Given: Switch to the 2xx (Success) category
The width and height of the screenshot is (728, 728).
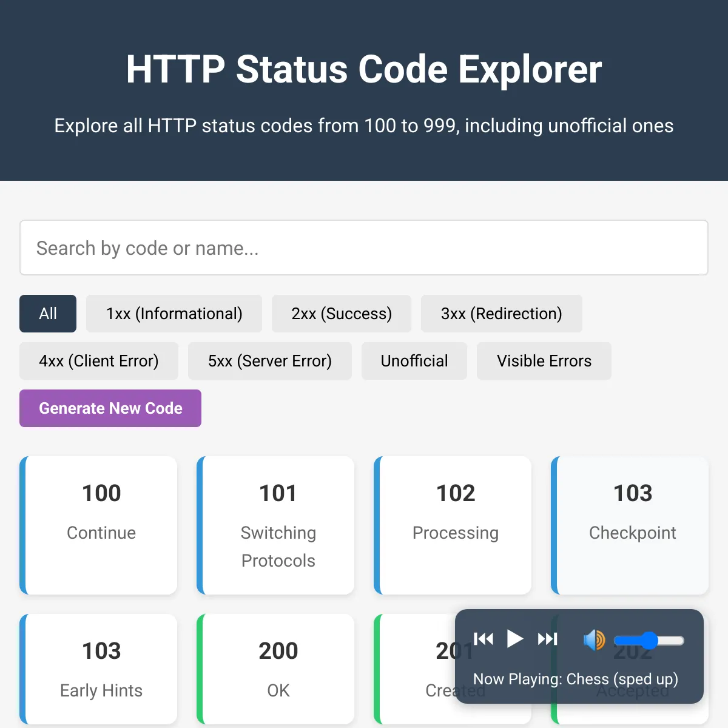Looking at the screenshot, I should click(x=341, y=314).
